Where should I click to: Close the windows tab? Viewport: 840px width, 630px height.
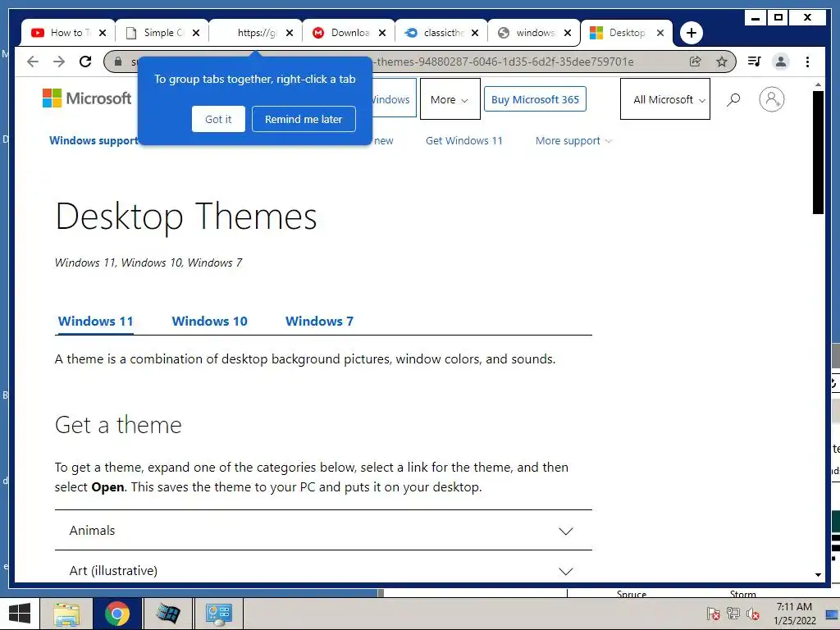[568, 33]
